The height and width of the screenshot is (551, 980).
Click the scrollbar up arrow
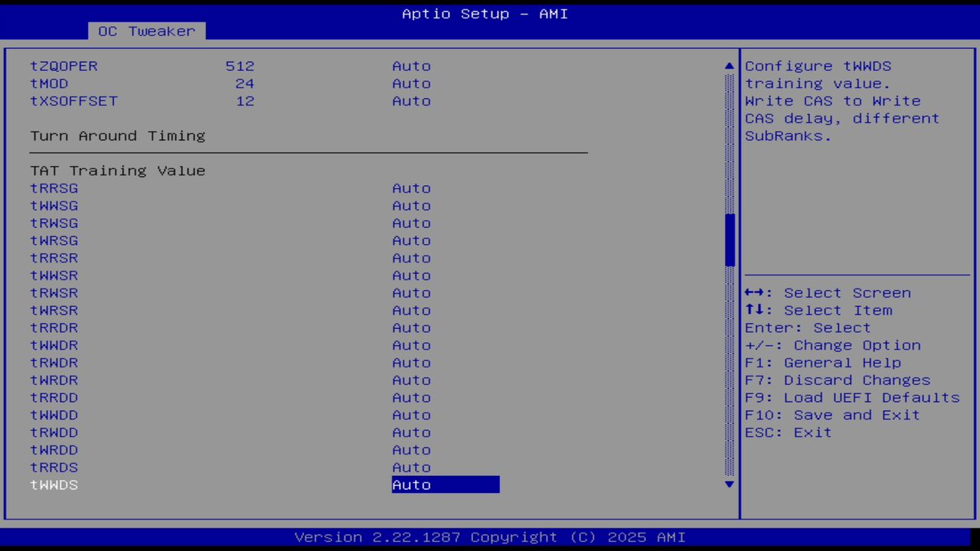(x=729, y=67)
